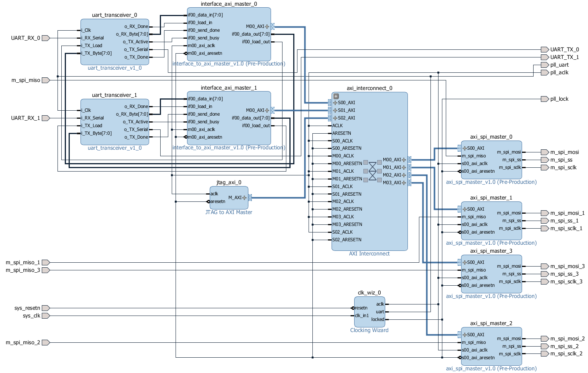Screen dimensions: 588x373
Task: Click the crossbar symbol inside AXI Interconnect
Action: [373, 171]
